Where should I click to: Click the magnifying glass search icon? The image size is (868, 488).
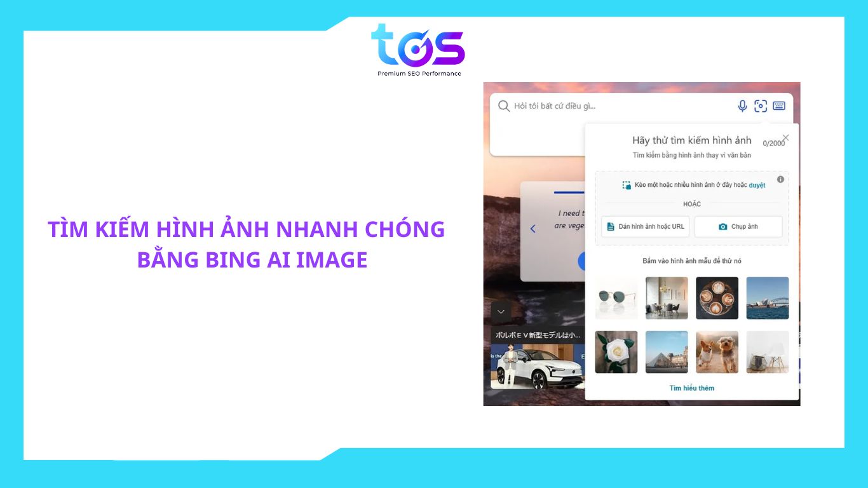504,106
